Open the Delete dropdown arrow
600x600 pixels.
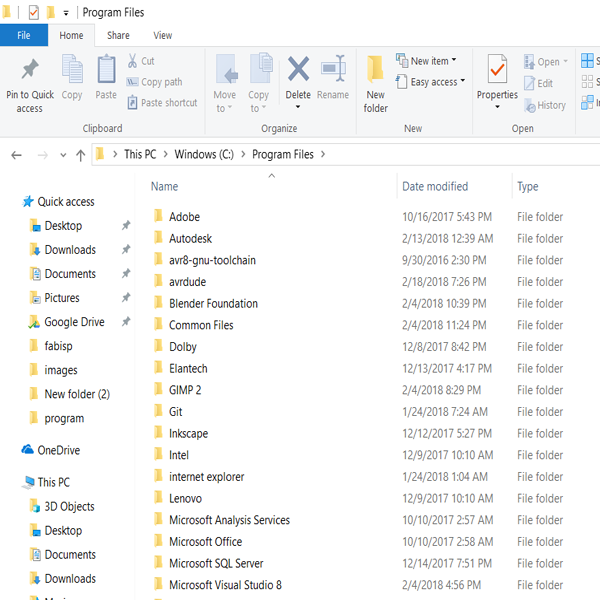coord(298,107)
